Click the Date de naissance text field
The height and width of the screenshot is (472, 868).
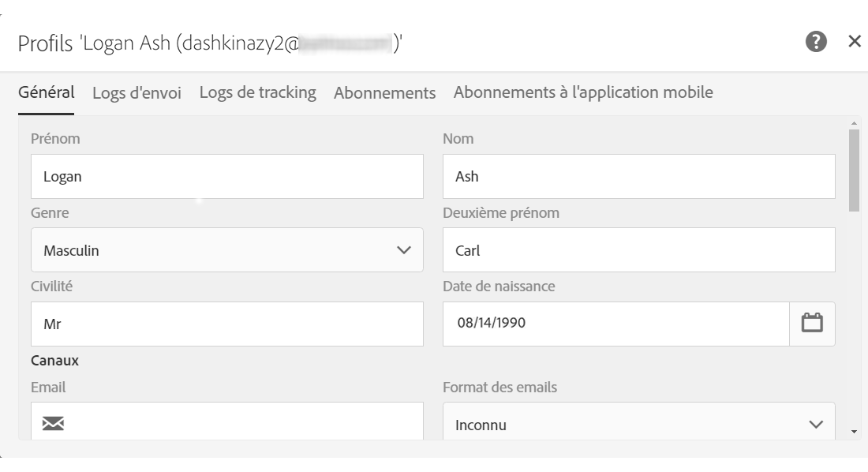click(x=615, y=323)
